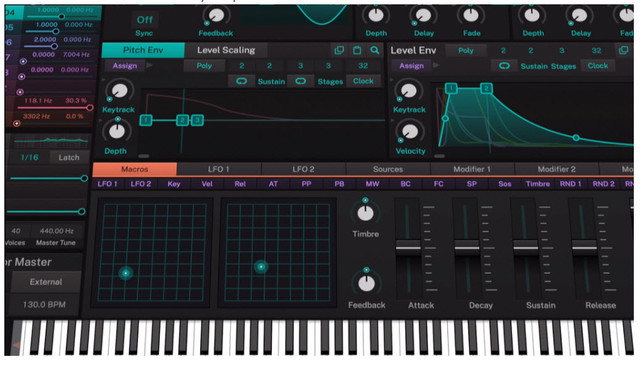The image size is (640, 375).
Task: Click the Pitch Env 32 stages value
Action: (x=363, y=66)
